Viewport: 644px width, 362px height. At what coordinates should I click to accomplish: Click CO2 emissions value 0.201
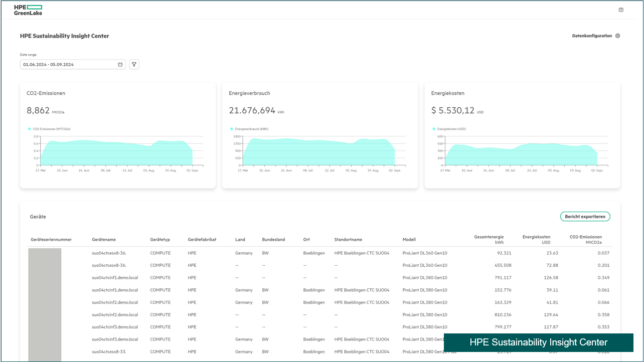604,265
